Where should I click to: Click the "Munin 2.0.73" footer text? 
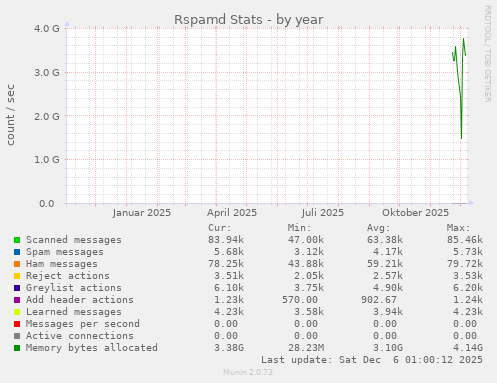(x=248, y=372)
